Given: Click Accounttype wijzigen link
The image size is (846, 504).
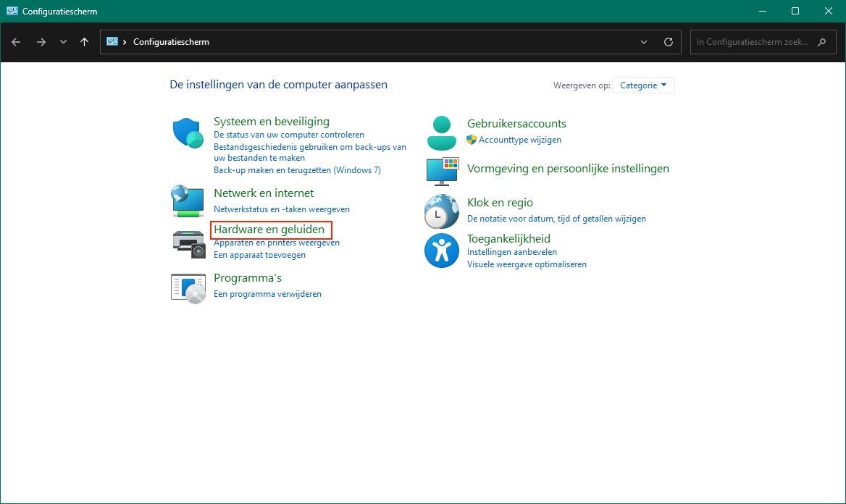Looking at the screenshot, I should [519, 140].
